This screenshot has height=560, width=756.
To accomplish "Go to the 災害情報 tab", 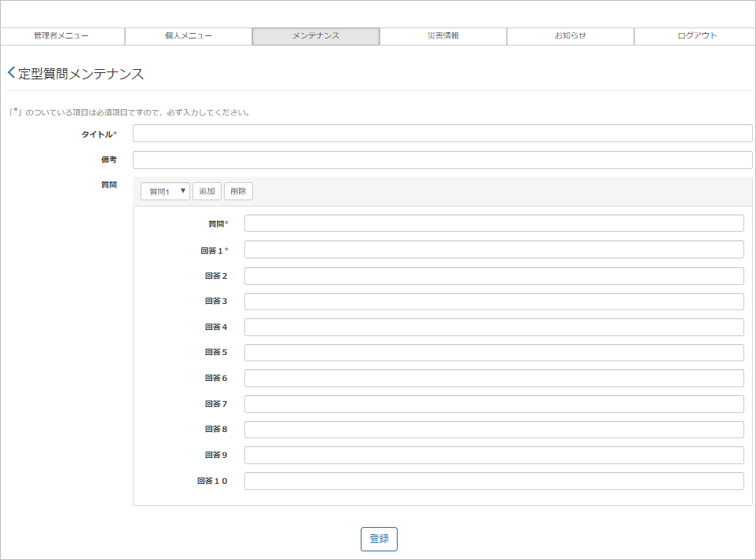I will pyautogui.click(x=443, y=36).
